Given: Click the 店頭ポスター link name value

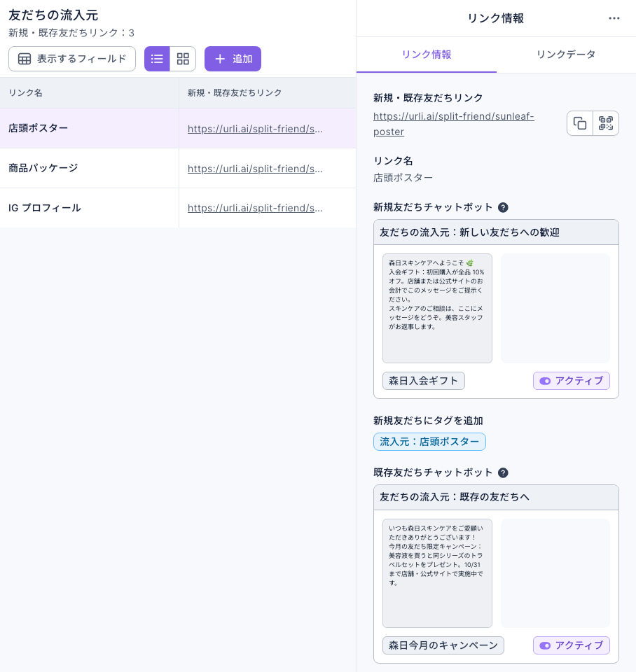Looking at the screenshot, I should [x=403, y=177].
